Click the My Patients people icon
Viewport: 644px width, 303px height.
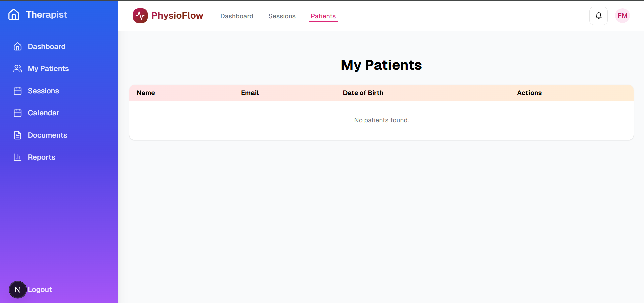[x=18, y=68]
